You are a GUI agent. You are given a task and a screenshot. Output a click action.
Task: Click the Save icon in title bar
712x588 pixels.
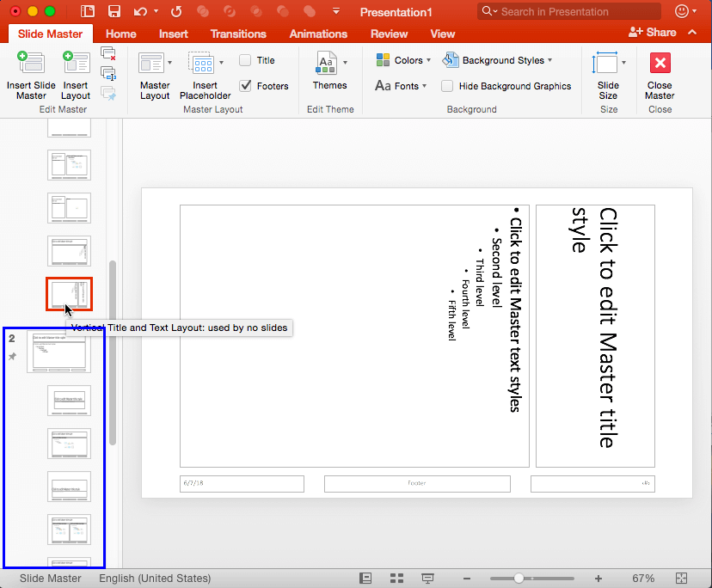pos(114,12)
